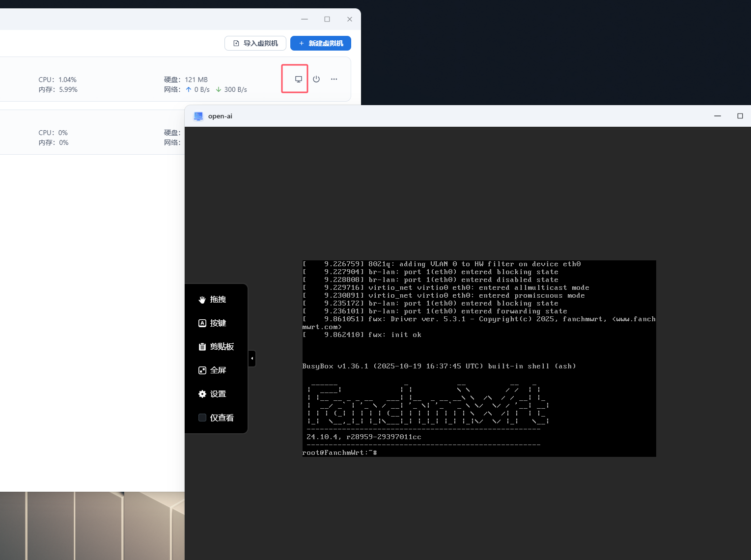
Task: Open the more options ellipsis for first VM
Action: [334, 79]
